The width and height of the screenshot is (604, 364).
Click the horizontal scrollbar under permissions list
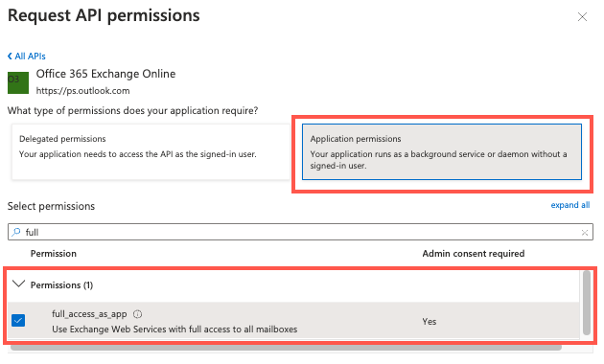(286, 348)
